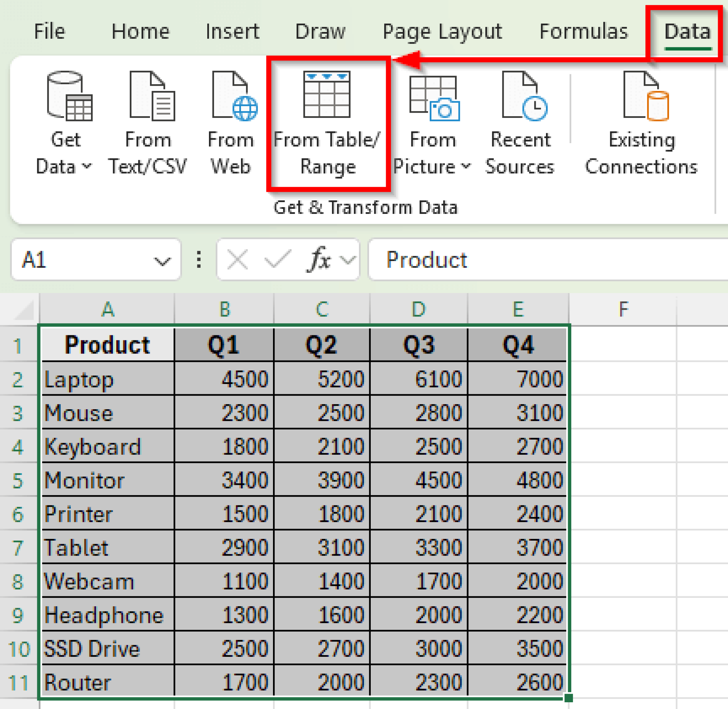Viewport: 728px width, 709px height.
Task: Click inside the formula bar showing Product
Action: [x=485, y=260]
